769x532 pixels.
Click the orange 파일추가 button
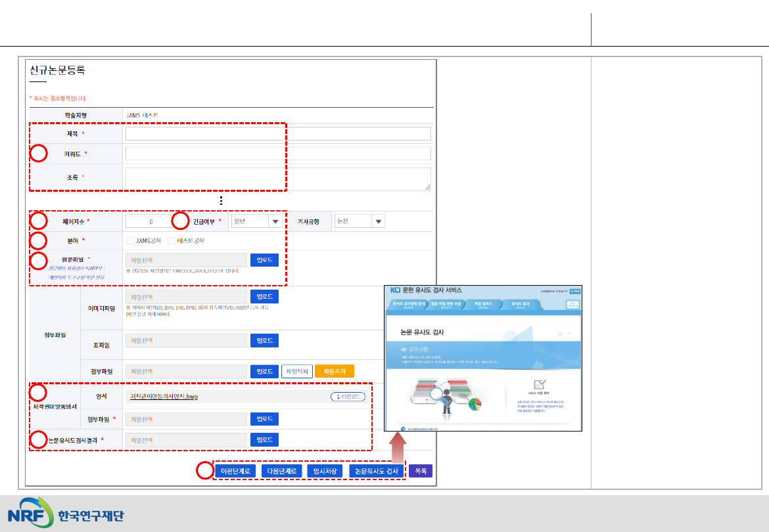[334, 371]
